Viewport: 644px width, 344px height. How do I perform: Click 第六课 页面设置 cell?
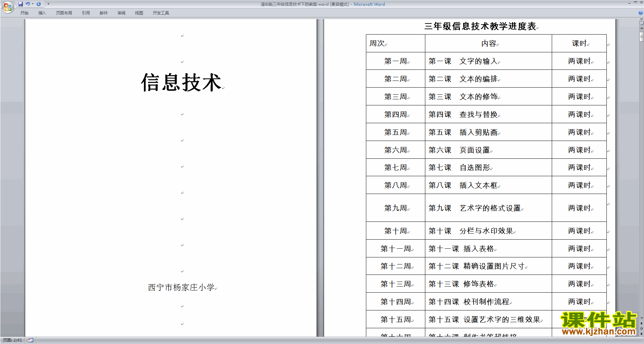(x=488, y=150)
